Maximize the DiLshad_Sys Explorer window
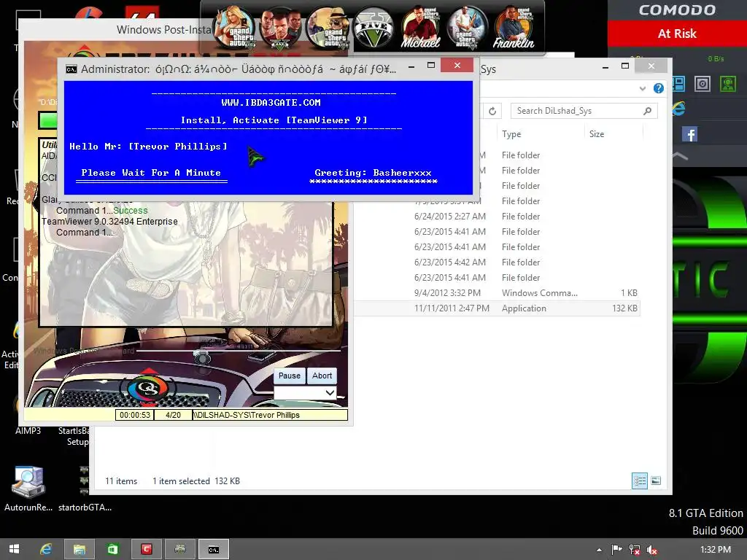747x560 pixels. pos(625,66)
